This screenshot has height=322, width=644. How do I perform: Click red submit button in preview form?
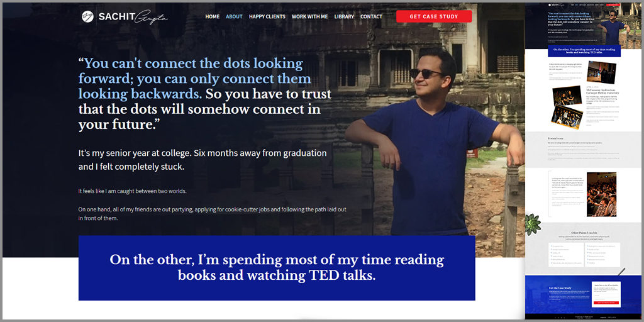pos(606,303)
